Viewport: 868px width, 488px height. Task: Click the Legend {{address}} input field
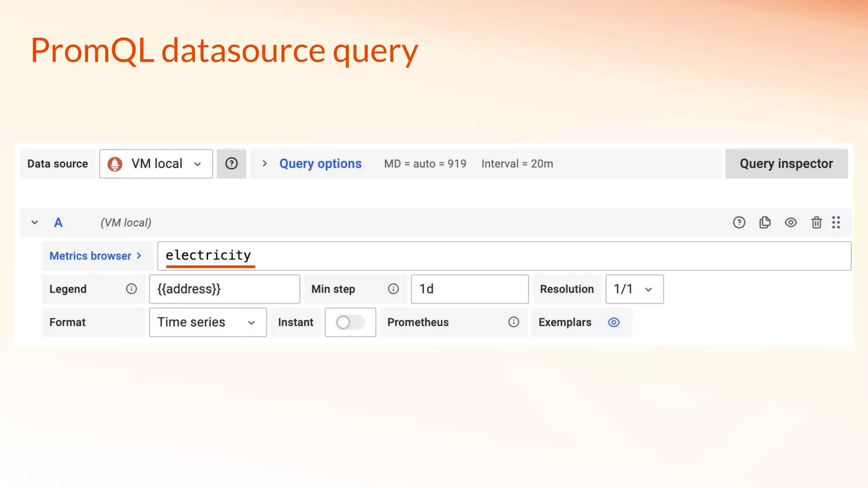click(x=224, y=289)
